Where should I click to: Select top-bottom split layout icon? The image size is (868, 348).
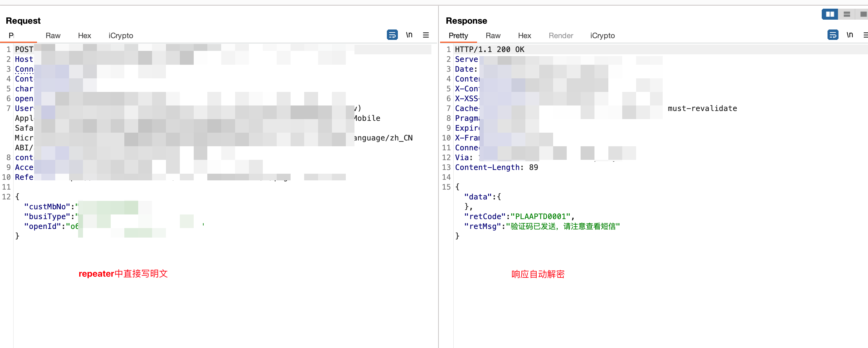coord(847,14)
